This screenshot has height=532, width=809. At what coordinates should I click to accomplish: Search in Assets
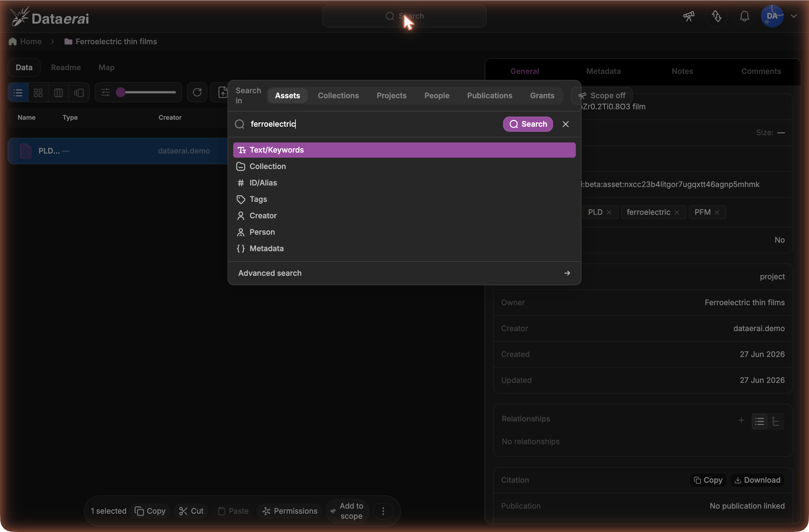pyautogui.click(x=287, y=95)
